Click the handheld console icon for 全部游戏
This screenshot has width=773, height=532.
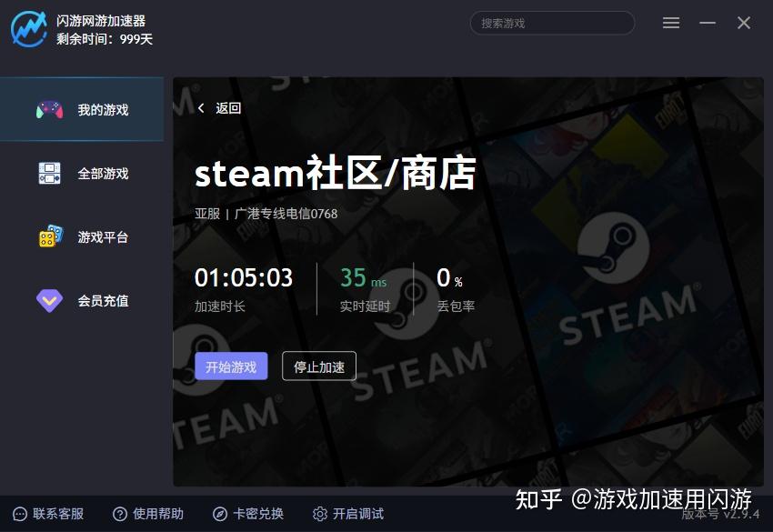tap(49, 173)
